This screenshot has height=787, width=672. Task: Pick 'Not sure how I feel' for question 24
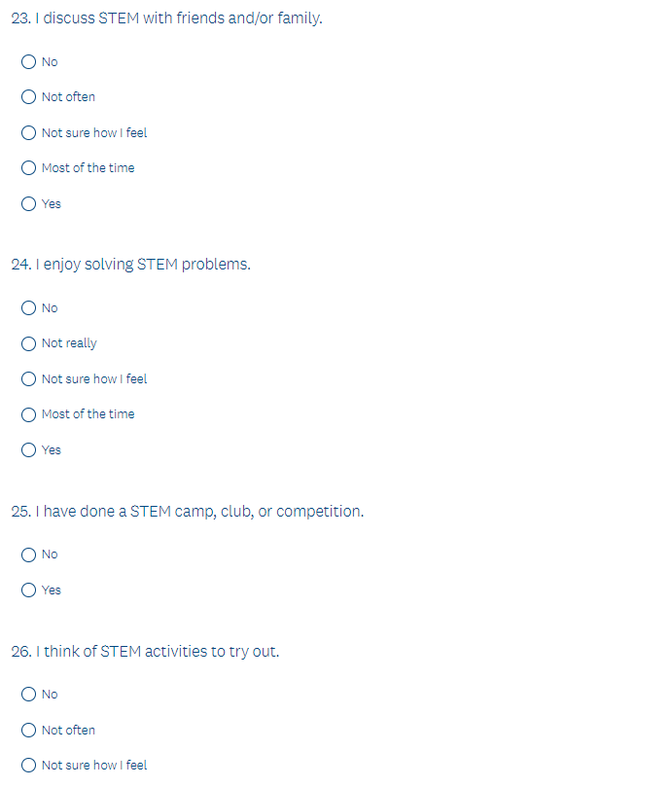(29, 379)
